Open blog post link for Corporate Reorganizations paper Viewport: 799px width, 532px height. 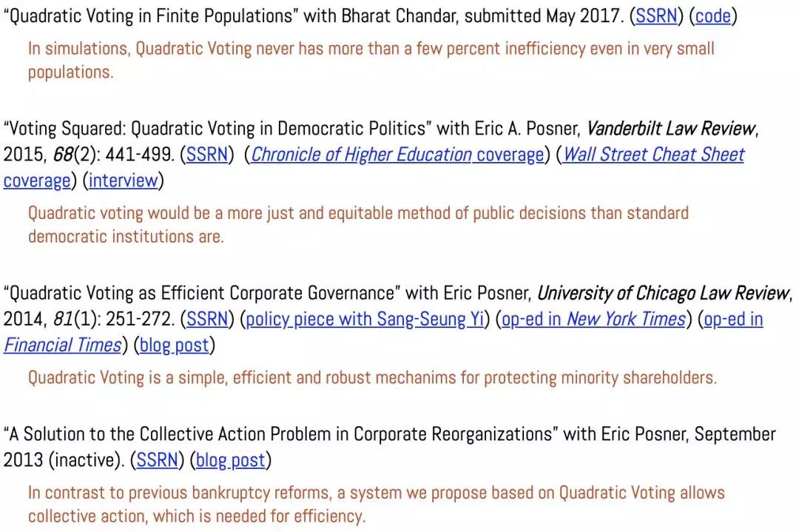[230, 459]
